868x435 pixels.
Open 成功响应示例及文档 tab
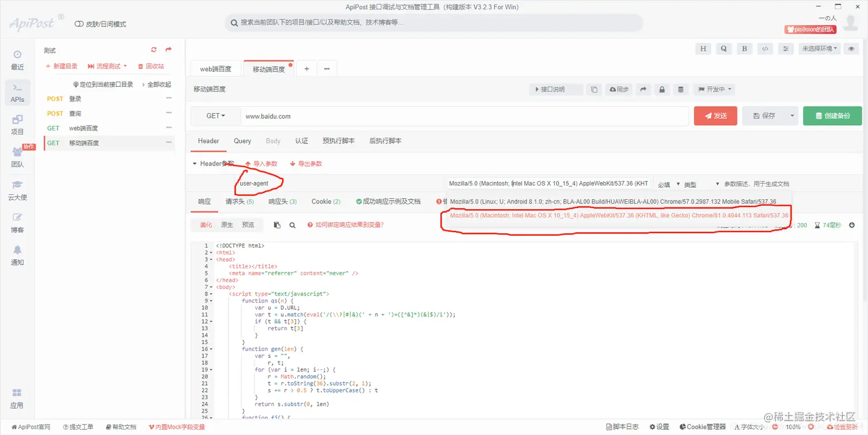pos(388,202)
